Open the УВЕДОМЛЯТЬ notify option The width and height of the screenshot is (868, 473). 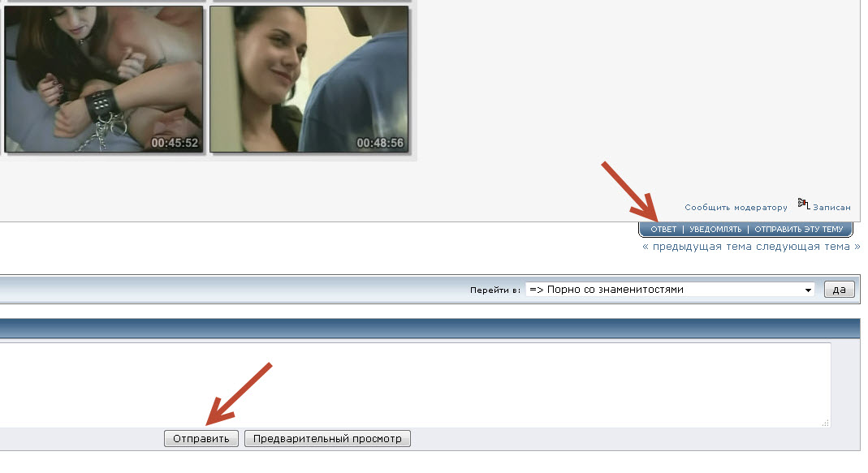coord(715,229)
